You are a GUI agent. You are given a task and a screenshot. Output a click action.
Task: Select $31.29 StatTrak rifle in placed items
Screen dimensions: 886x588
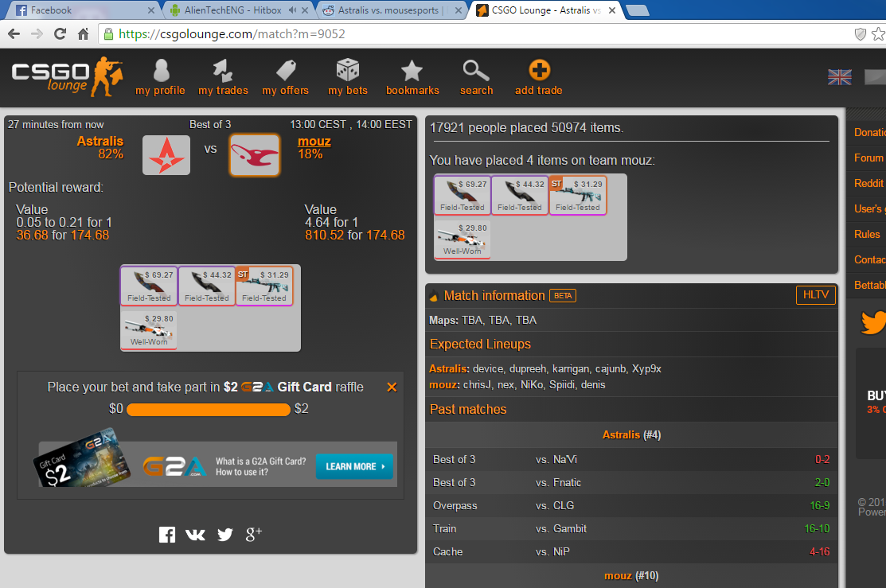coord(577,195)
